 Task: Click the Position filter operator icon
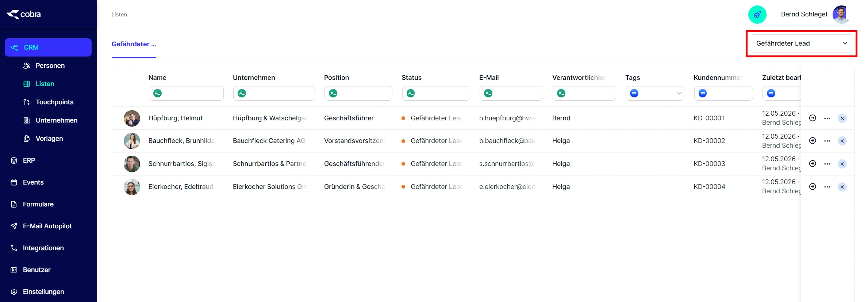[333, 93]
